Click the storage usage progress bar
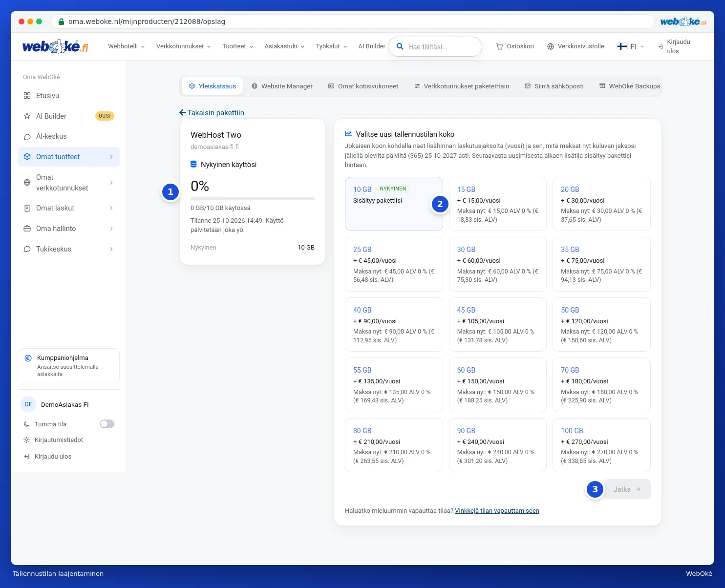 click(x=253, y=199)
